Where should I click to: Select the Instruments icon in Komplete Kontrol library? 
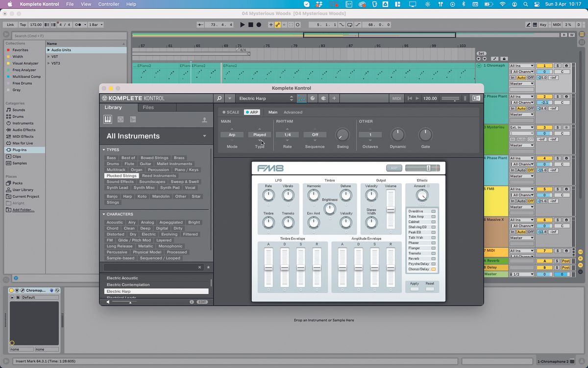click(107, 119)
